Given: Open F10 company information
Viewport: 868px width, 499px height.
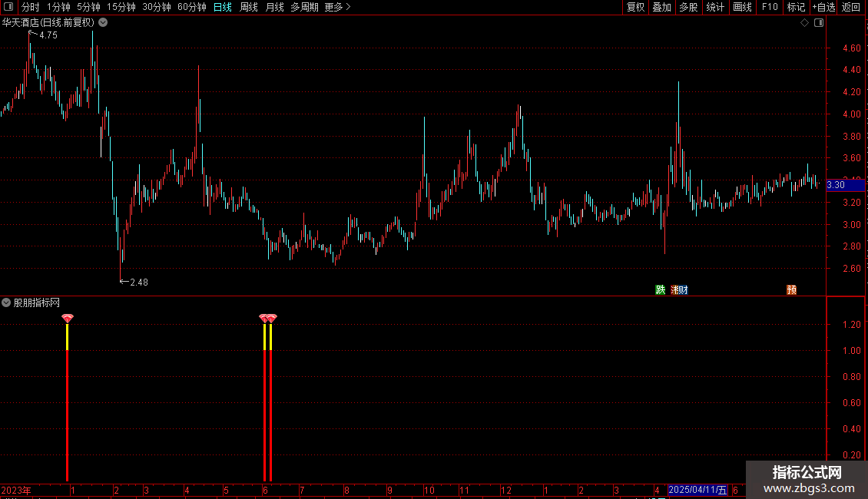Looking at the screenshot, I should [770, 7].
